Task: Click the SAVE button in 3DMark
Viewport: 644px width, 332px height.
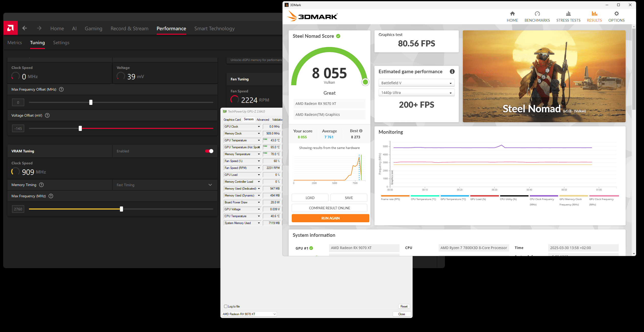Action: coord(349,198)
